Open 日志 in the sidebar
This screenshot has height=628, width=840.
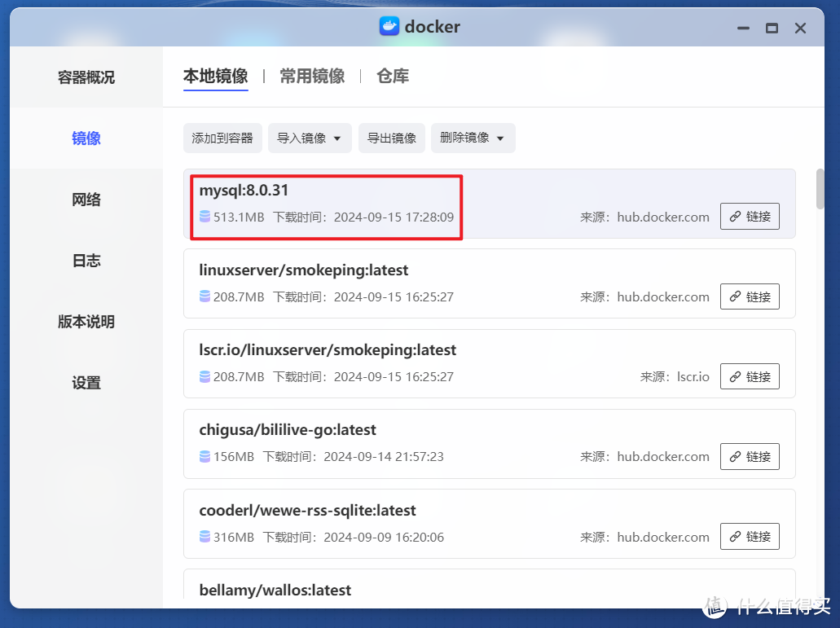[x=86, y=260]
